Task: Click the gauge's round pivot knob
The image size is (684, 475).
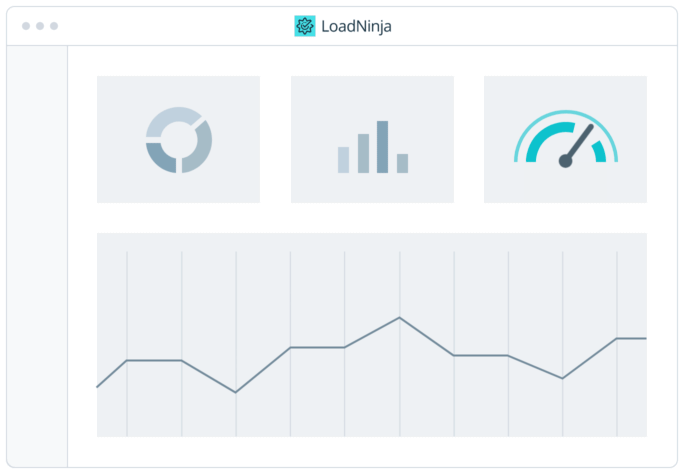Action: (x=566, y=160)
